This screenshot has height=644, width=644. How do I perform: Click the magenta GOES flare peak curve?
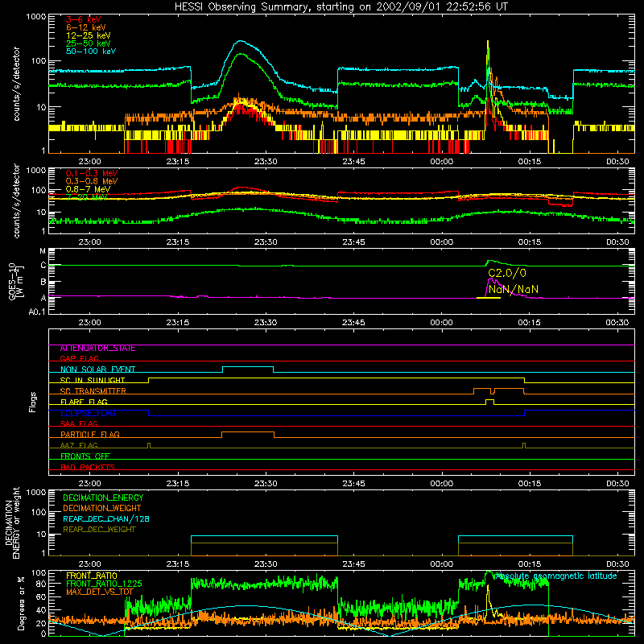pyautogui.click(x=492, y=279)
